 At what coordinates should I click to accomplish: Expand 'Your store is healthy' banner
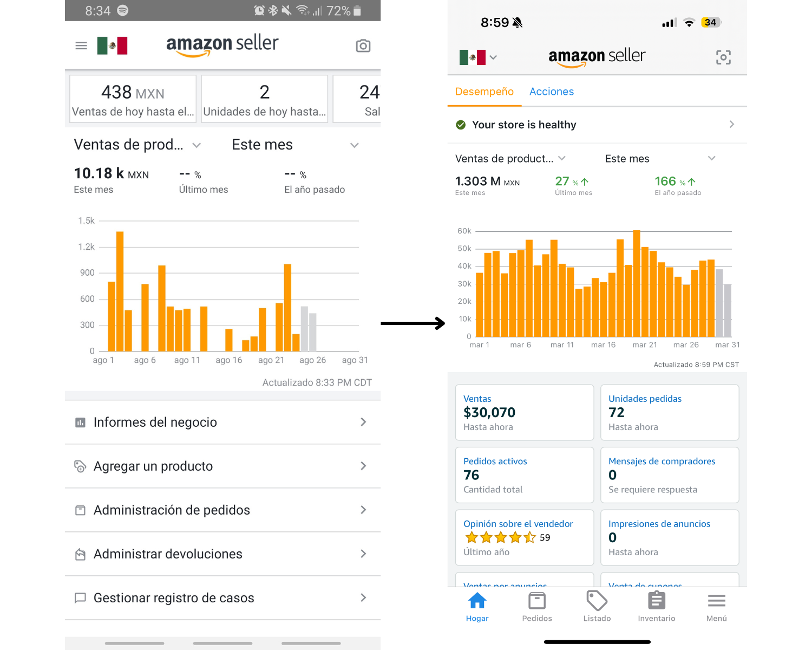tap(597, 125)
